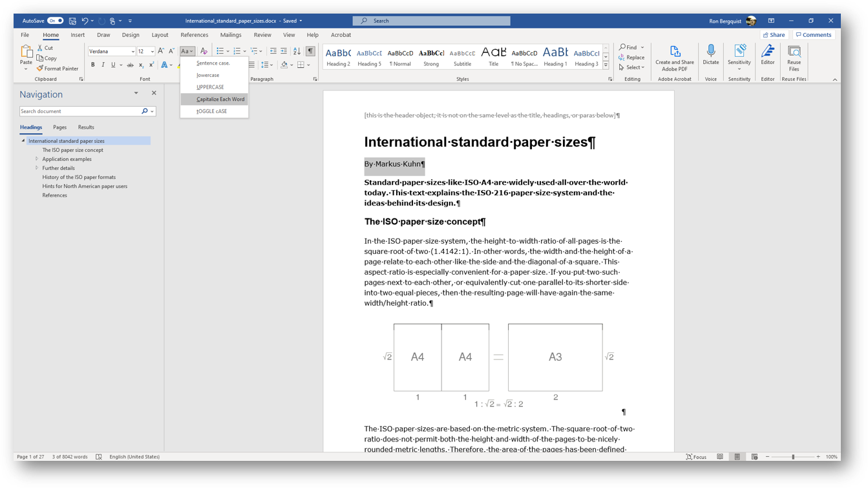
Task: Click the Format Painter tool
Action: coord(58,69)
